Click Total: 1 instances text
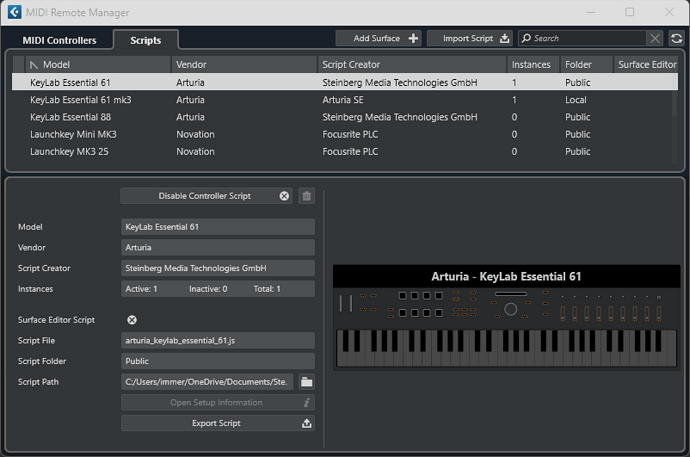 click(267, 289)
